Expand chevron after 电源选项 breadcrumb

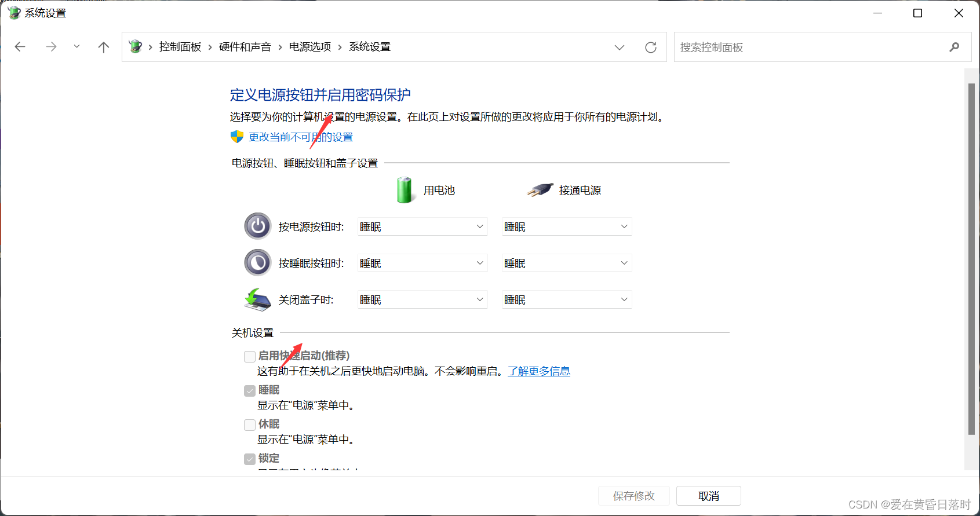340,47
